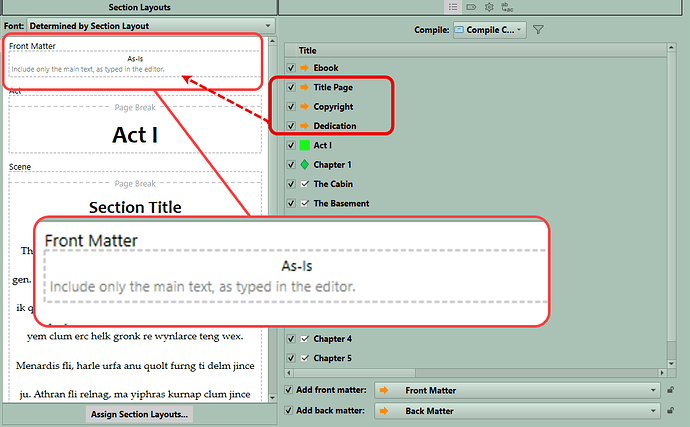690x427 pixels.
Task: Click the green square icon for Act I
Action: point(304,145)
